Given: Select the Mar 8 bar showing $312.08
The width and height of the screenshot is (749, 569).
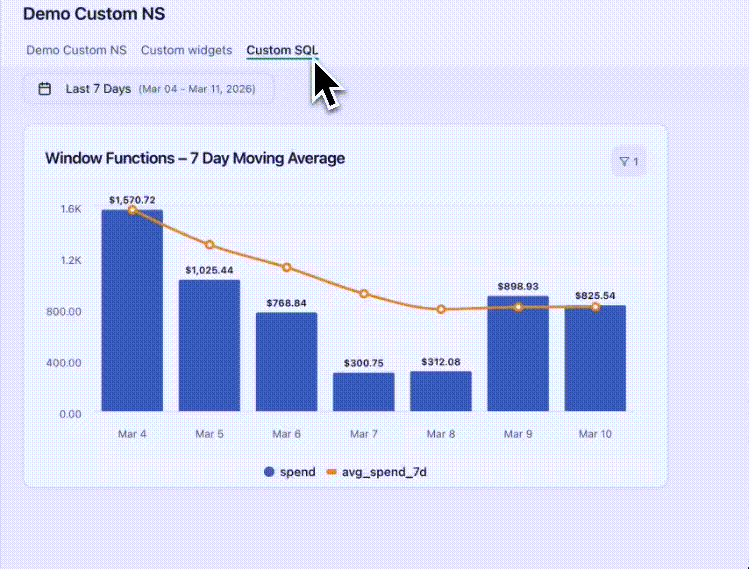Looking at the screenshot, I should pyautogui.click(x=441, y=391).
